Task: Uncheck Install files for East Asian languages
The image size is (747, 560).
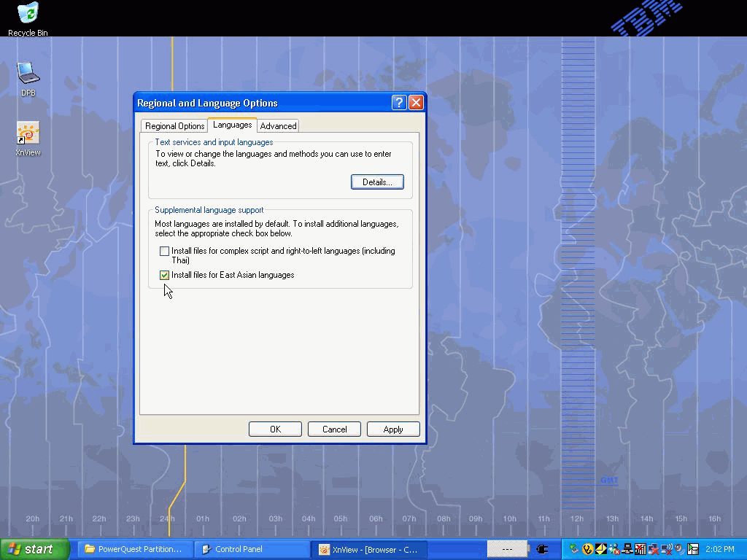Action: (x=164, y=276)
